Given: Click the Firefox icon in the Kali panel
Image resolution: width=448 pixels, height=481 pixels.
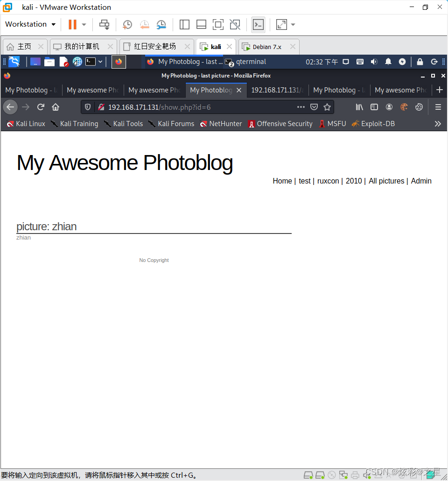Looking at the screenshot, I should 119,62.
